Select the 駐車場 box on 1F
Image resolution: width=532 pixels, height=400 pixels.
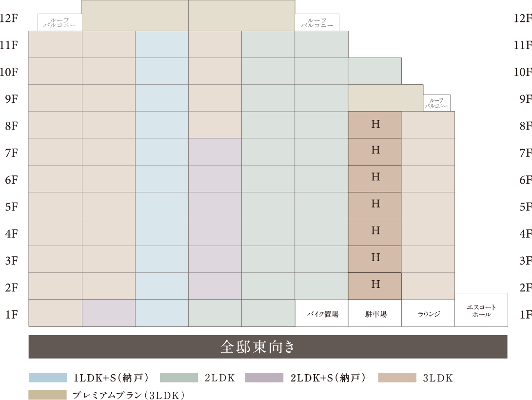click(375, 313)
